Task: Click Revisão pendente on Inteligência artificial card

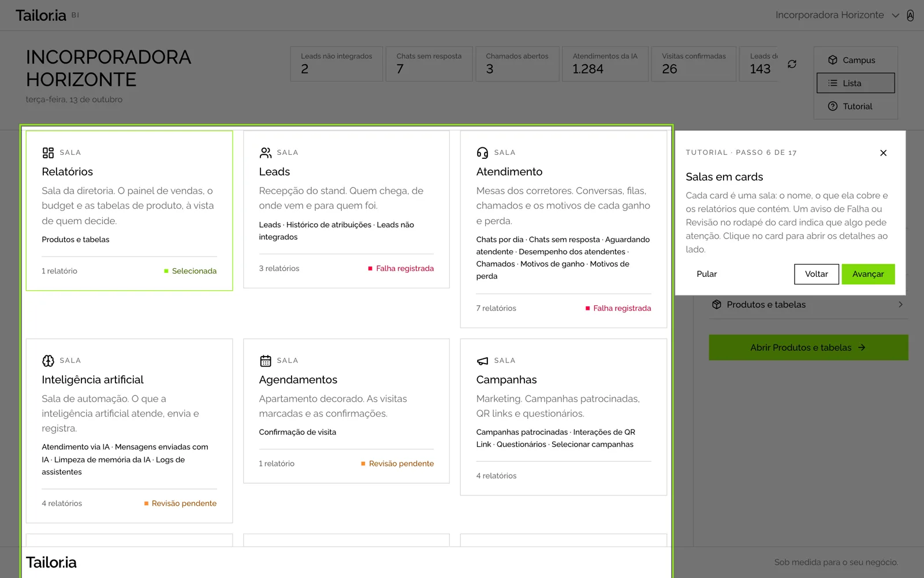Action: pos(180,503)
